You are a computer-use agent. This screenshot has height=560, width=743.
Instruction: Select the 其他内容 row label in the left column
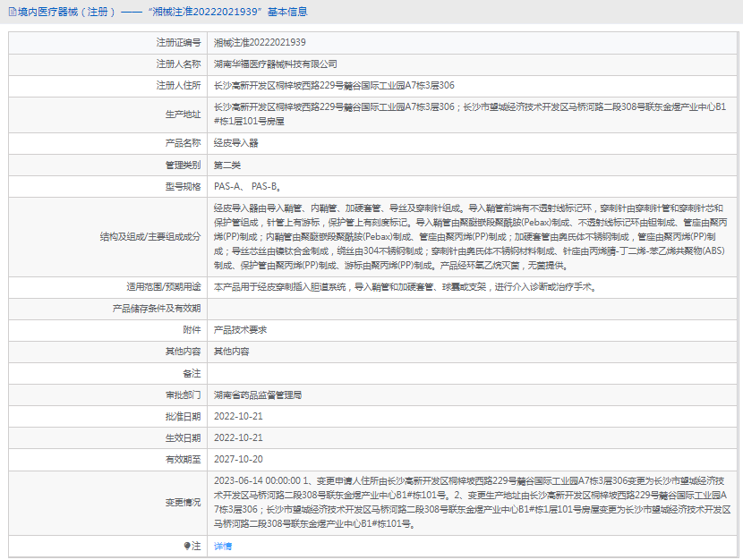click(x=183, y=352)
